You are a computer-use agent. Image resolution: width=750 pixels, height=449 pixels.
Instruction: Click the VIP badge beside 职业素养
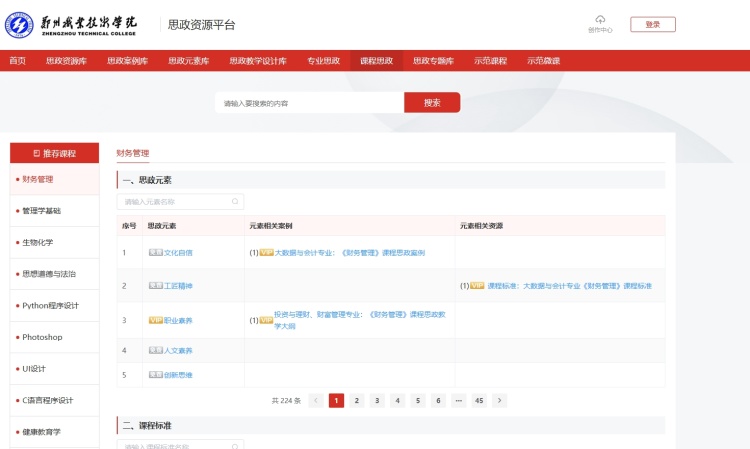point(155,320)
